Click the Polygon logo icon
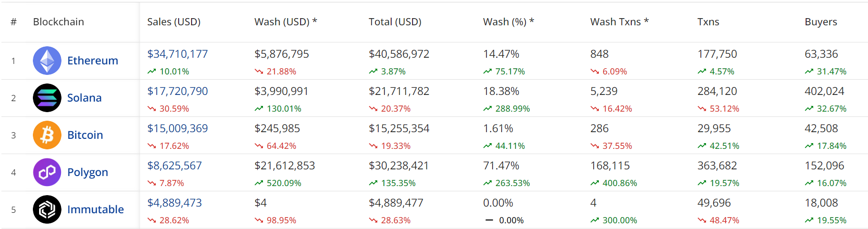 (x=47, y=172)
